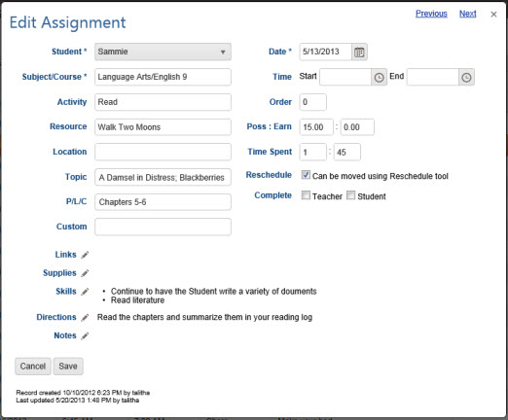
Task: Edit Supplies with the pencil icon
Action: [x=85, y=273]
